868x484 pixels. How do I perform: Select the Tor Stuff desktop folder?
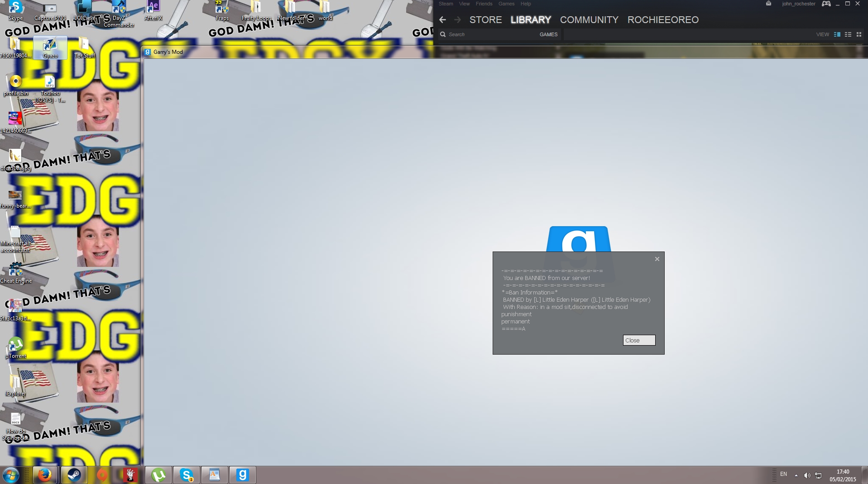click(84, 48)
